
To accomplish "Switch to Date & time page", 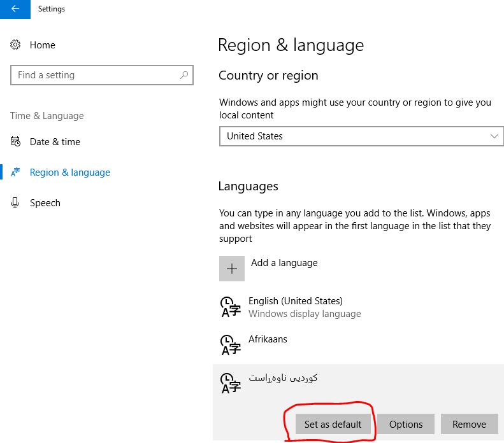I will click(x=55, y=141).
